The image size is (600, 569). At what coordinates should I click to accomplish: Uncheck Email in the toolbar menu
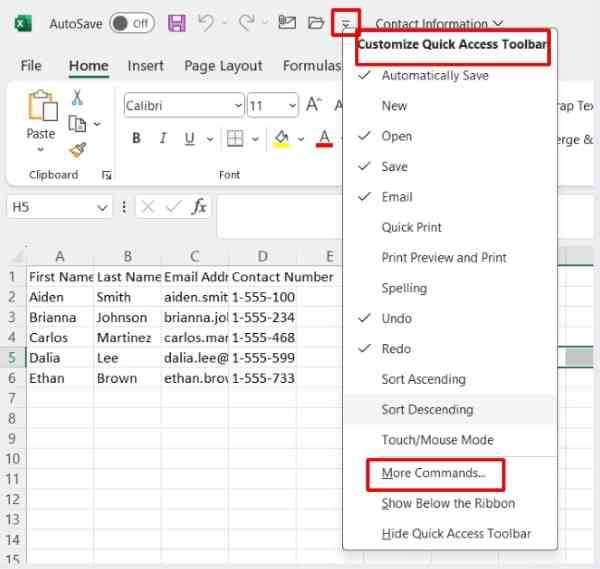pos(450,197)
